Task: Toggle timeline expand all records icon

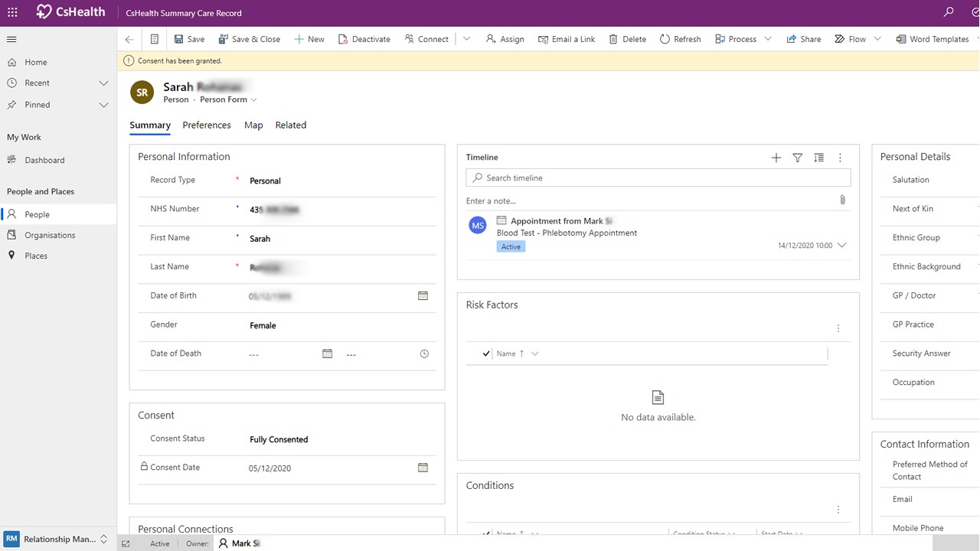Action: pyautogui.click(x=819, y=158)
